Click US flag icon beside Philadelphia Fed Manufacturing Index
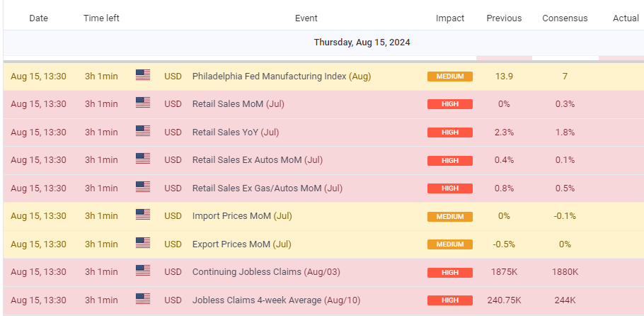The image size is (644, 316). 143,75
